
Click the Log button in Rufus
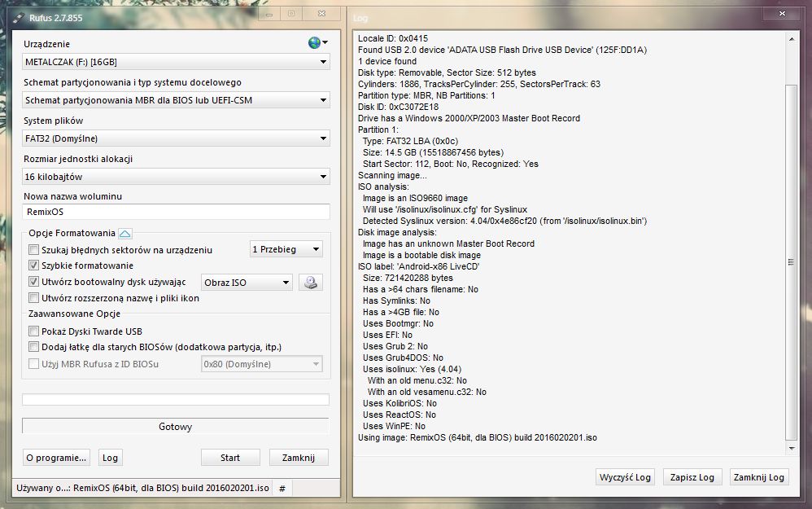point(110,458)
